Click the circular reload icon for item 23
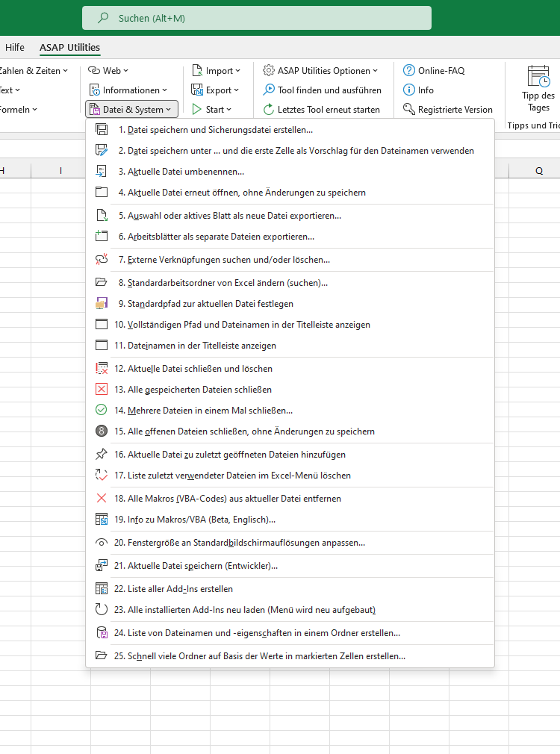Screen dimensions: 560x754 [x=102, y=610]
